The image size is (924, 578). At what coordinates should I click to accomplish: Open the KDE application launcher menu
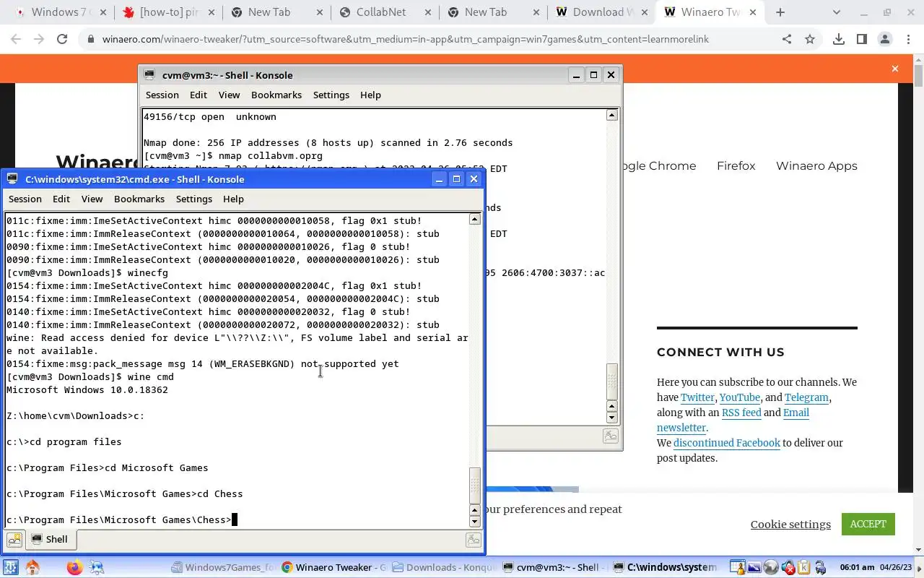11,567
